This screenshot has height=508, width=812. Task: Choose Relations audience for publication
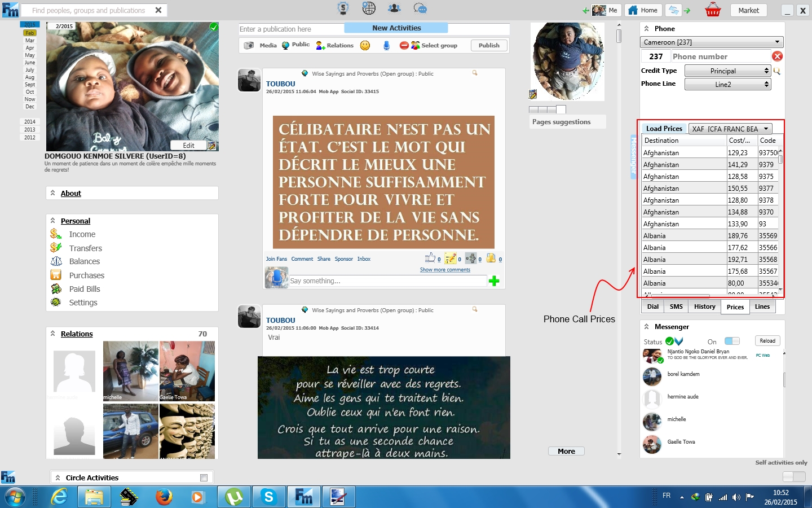[335, 45]
